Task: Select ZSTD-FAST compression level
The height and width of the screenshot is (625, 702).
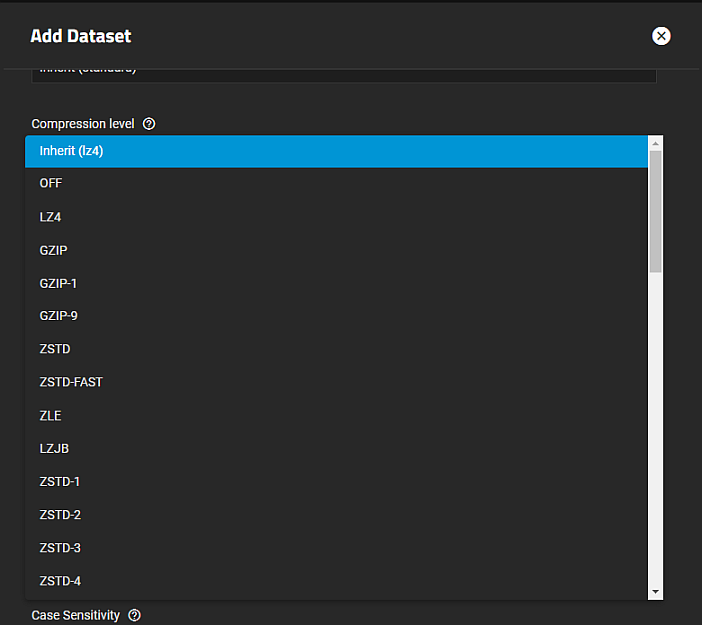Action: tap(336, 382)
